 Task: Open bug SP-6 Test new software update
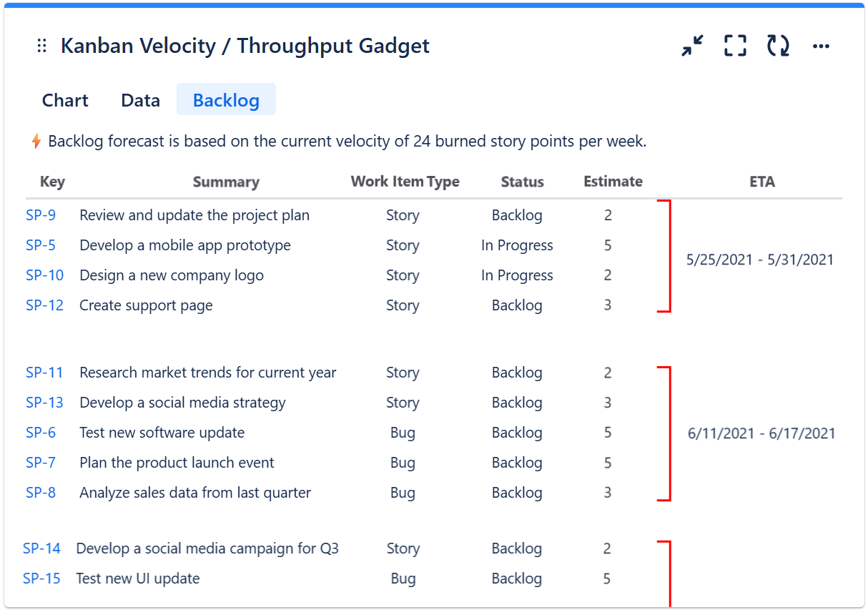(41, 433)
